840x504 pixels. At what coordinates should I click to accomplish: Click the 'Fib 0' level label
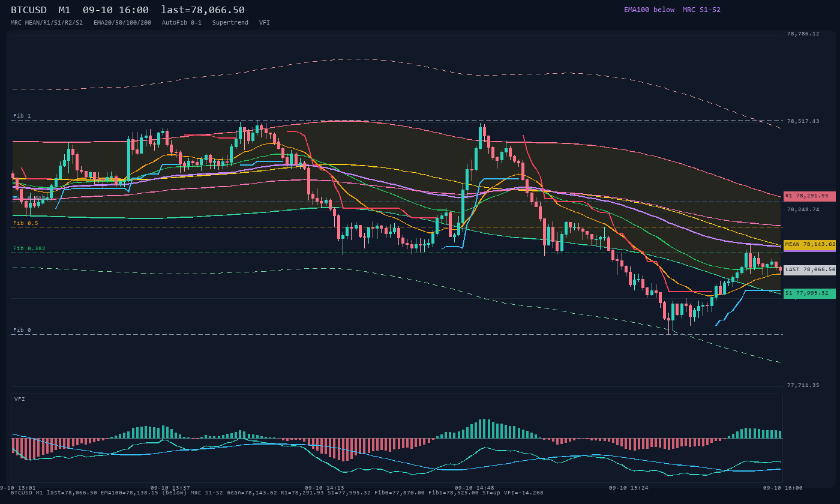coord(22,330)
